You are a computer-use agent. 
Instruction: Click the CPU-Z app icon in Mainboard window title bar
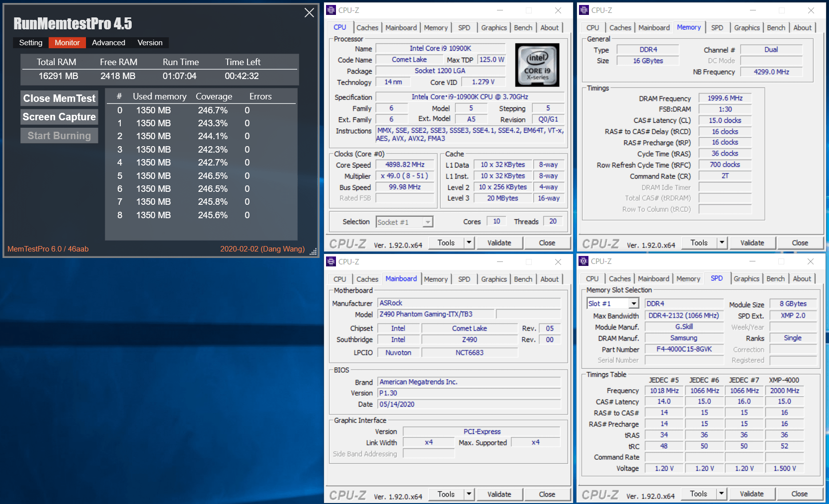click(x=331, y=261)
